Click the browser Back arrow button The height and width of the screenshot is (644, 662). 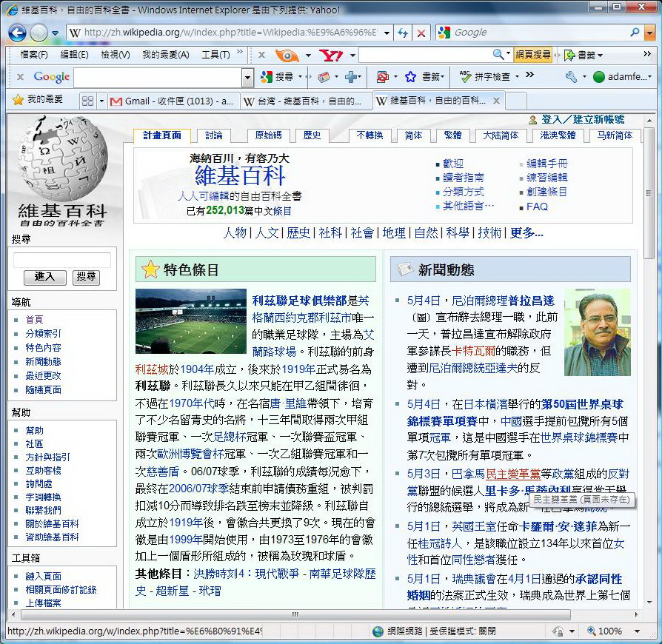[x=17, y=33]
